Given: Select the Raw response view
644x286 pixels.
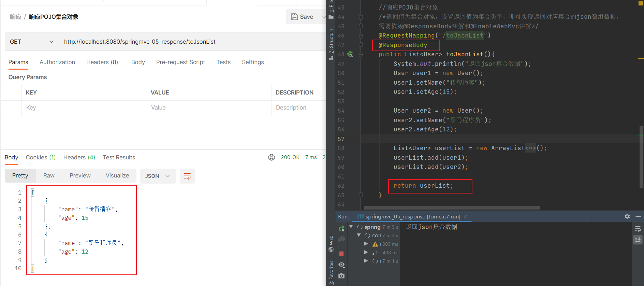Looking at the screenshot, I should 49,175.
